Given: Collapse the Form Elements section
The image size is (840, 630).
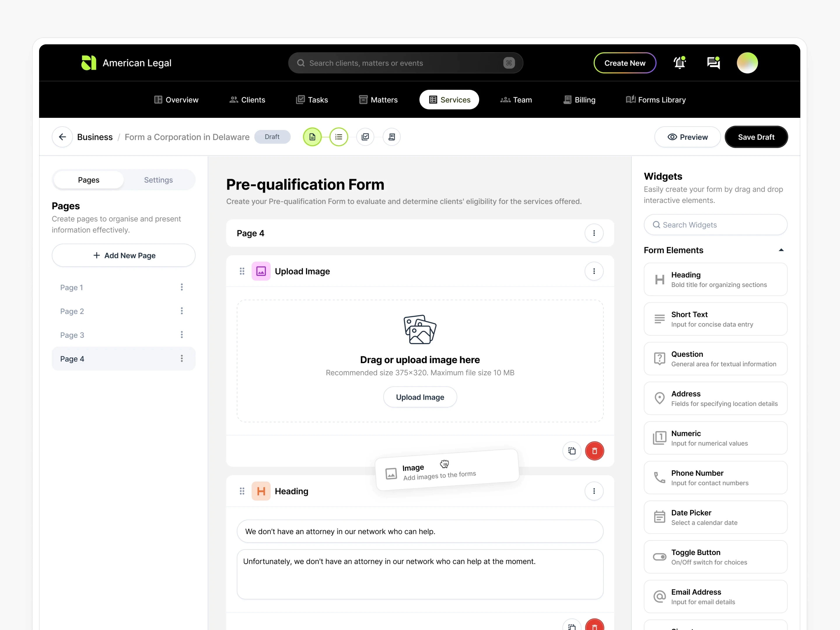Looking at the screenshot, I should 781,250.
